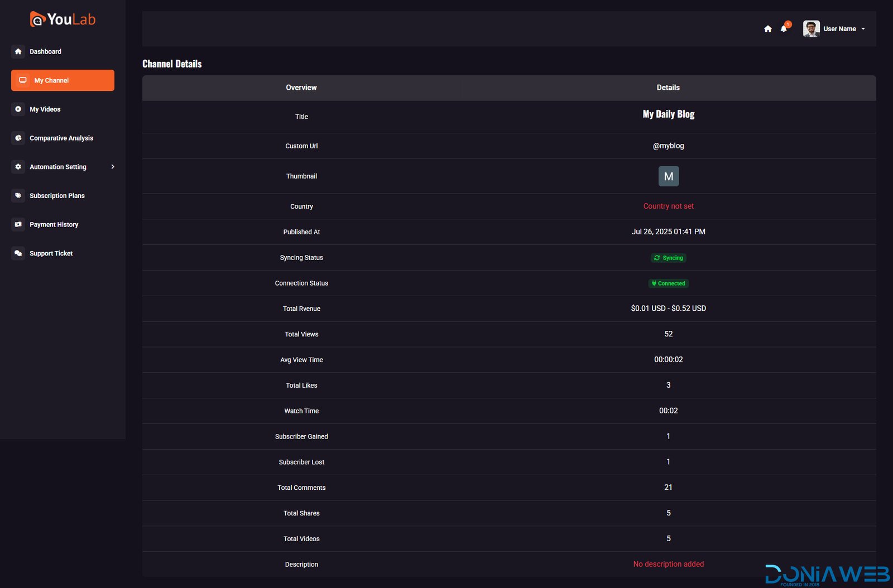Click the @myblog custom URL text
The image size is (893, 588).
point(668,146)
